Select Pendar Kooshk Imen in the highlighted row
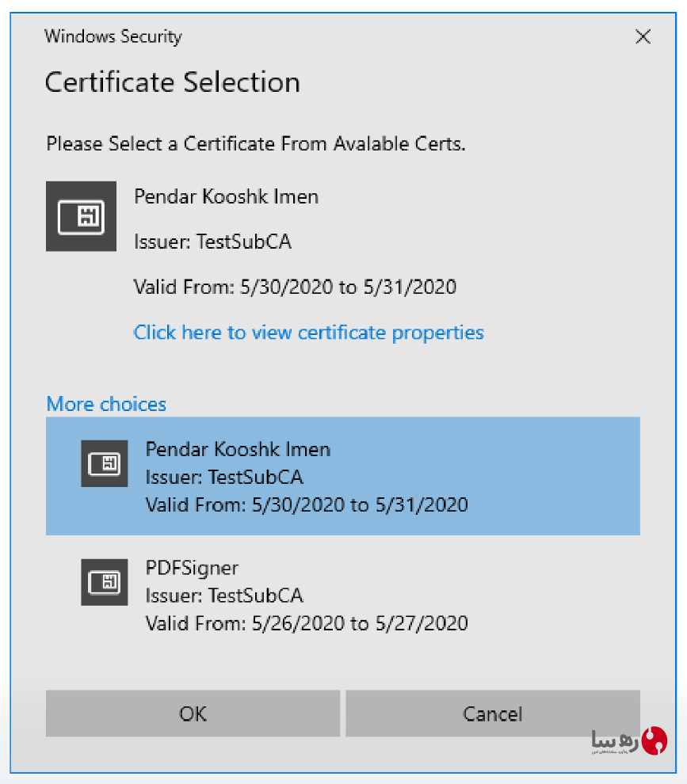Screen dimensions: 687x784 (238, 449)
